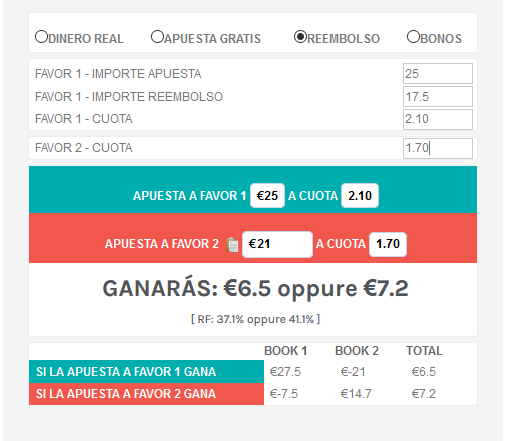Select the Dinero Real radio button
Viewport: 505px width, 441px height.
coord(41,37)
